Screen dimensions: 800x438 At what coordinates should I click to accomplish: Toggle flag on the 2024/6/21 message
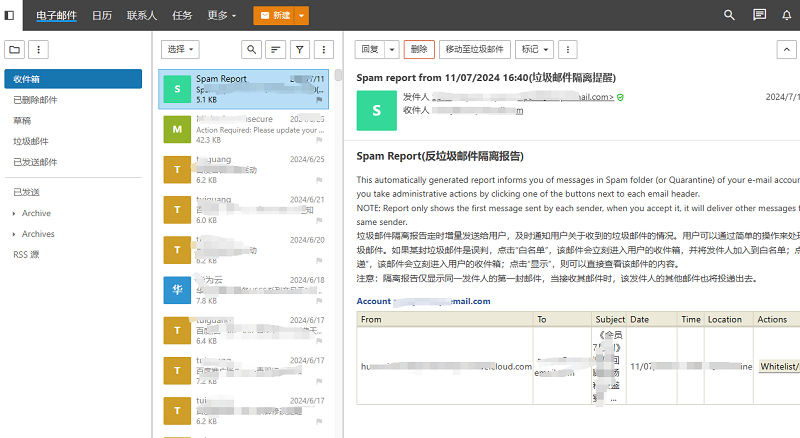coord(319,220)
